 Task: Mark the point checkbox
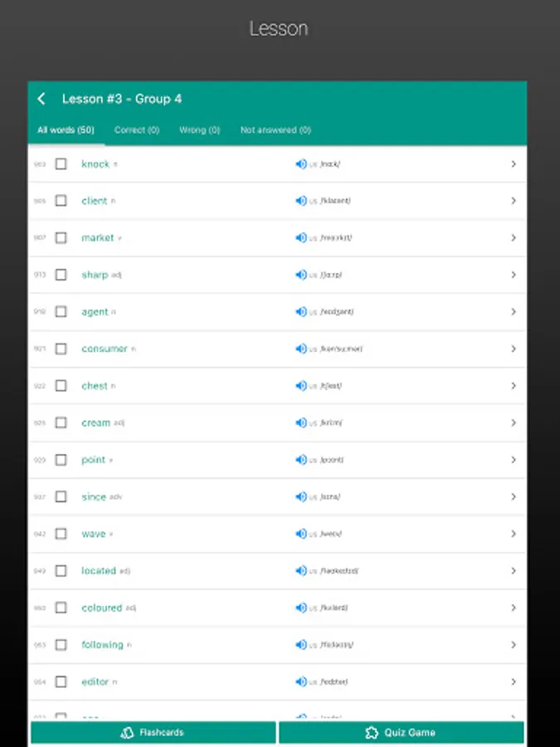pyautogui.click(x=61, y=460)
